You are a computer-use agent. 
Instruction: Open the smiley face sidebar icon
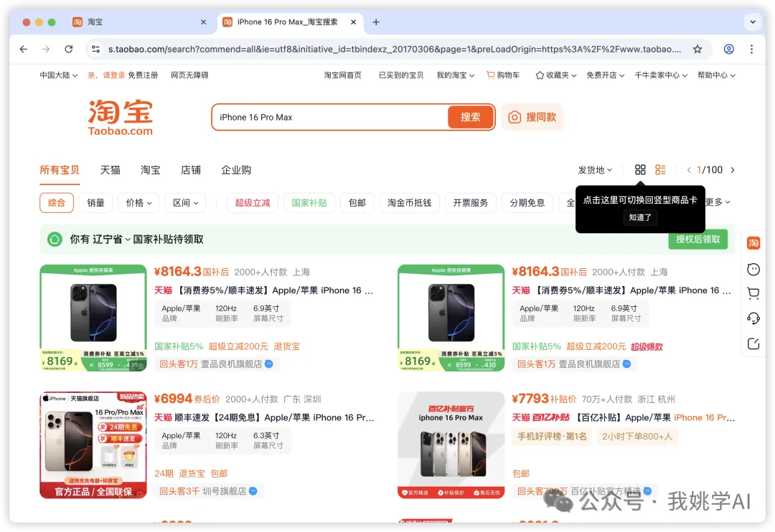coord(753,269)
